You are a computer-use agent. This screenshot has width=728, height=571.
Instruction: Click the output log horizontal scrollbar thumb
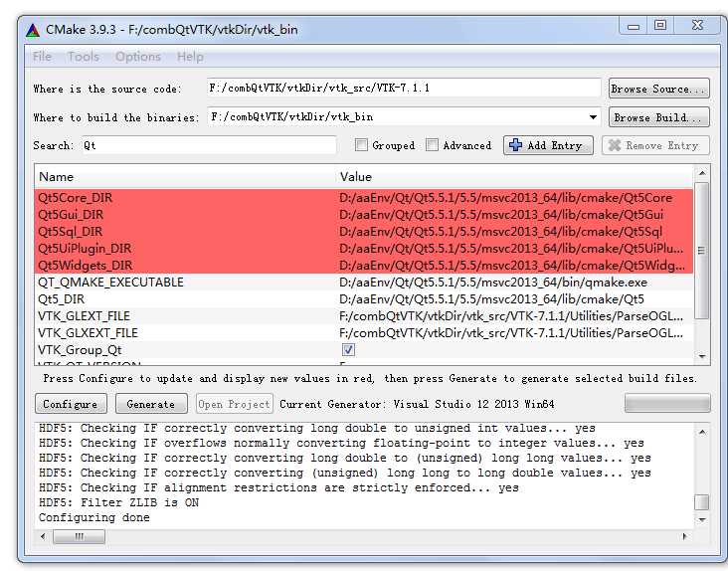(79, 536)
